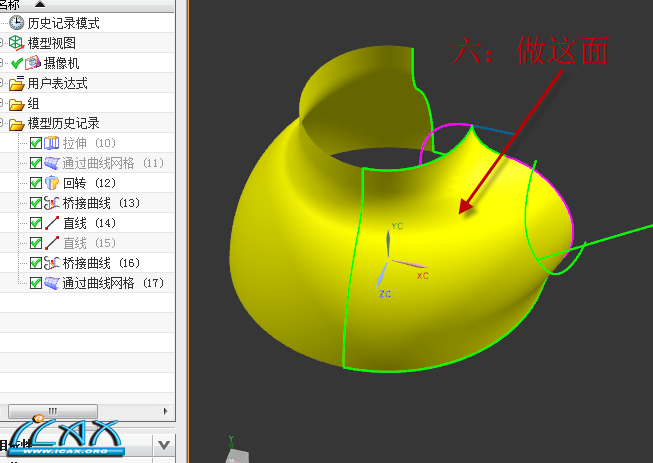Select the 直线 (14) feature label
This screenshot has width=653, height=463.
[89, 223]
